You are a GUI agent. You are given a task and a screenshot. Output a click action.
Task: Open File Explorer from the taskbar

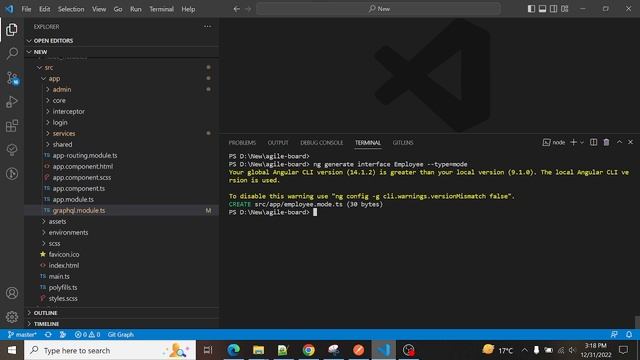click(258, 350)
